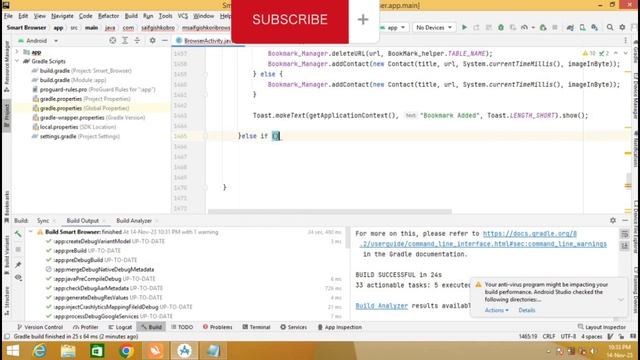Open the Refactor menu
The width and height of the screenshot is (640, 360).
click(108, 16)
